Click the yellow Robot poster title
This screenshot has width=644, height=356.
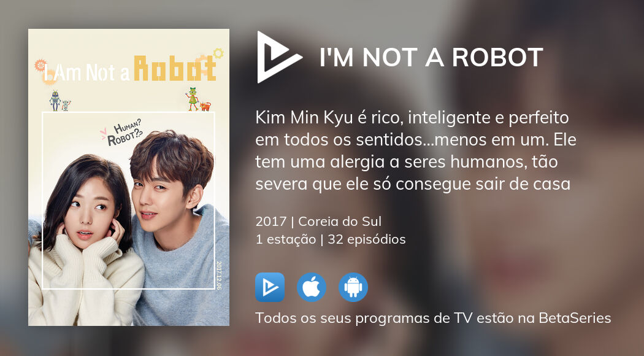(175, 69)
